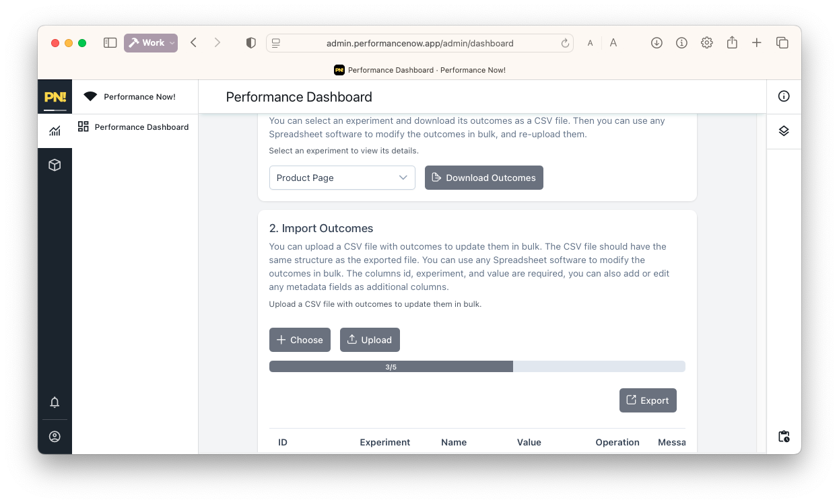Click the Experiment column header

[385, 442]
